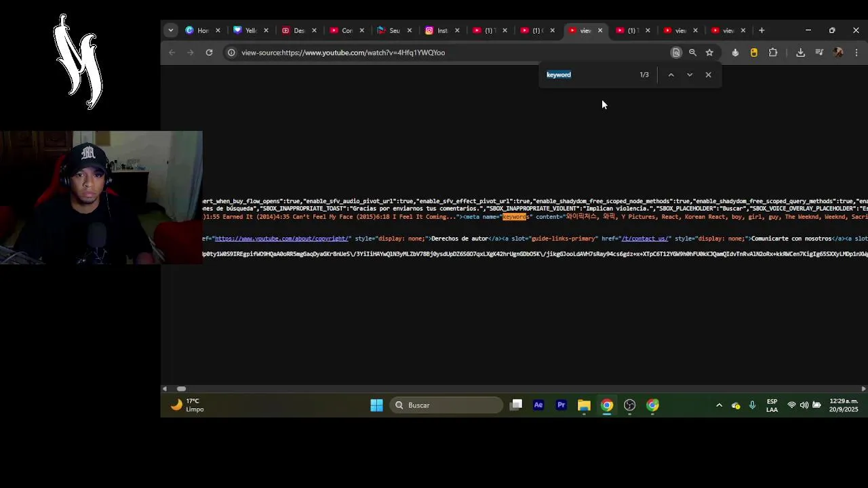Click the highlighted 'keywords' match in source
The image size is (868, 488).
pos(515,217)
